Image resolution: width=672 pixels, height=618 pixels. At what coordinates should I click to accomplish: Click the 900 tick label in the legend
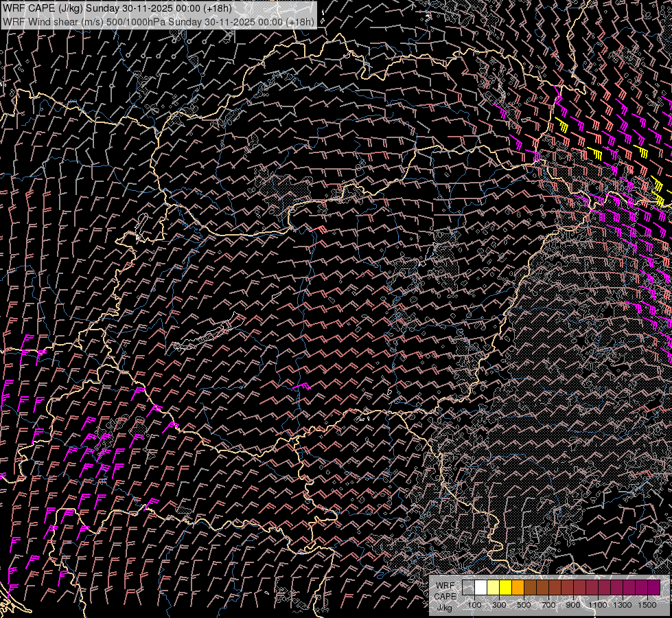coord(573,605)
